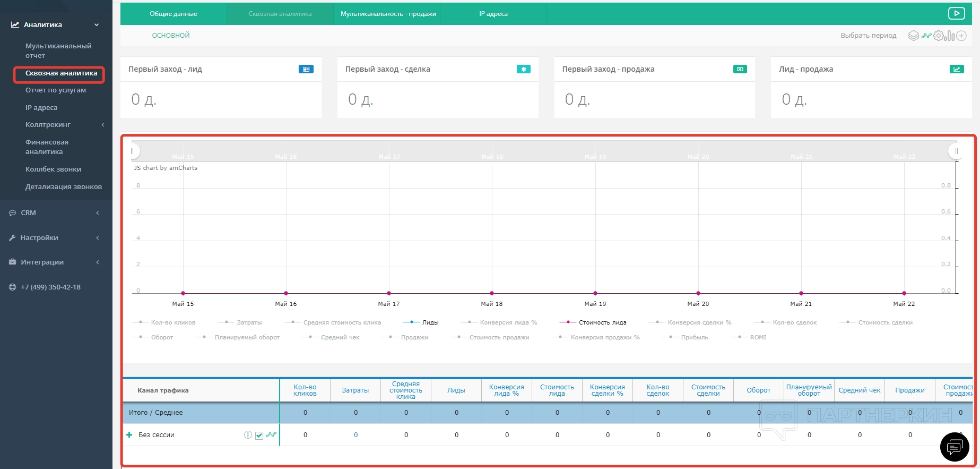Uncheck the Без сессии row checkbox
This screenshot has width=980, height=469.
[259, 436]
